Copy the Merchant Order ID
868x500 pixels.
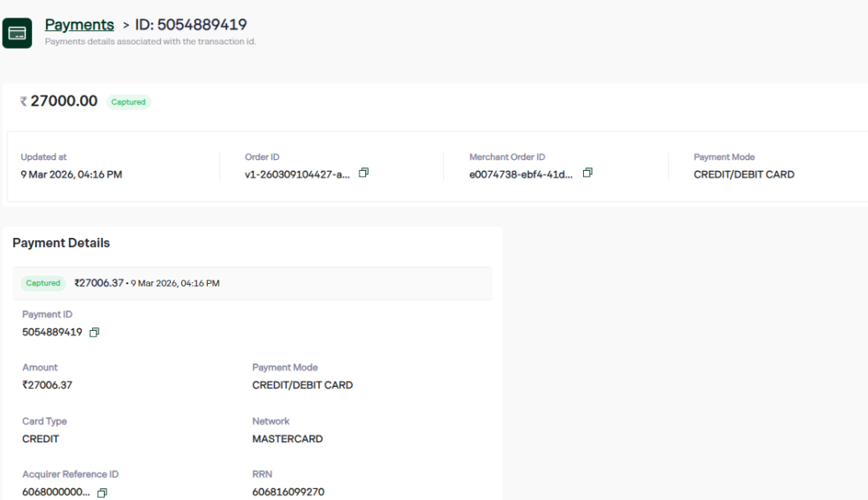tap(587, 173)
